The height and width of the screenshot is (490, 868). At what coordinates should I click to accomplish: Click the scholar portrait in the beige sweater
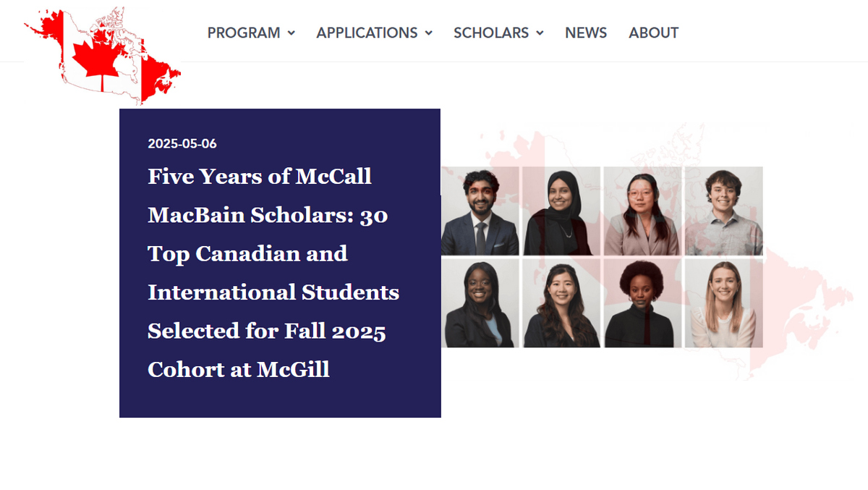tap(723, 304)
